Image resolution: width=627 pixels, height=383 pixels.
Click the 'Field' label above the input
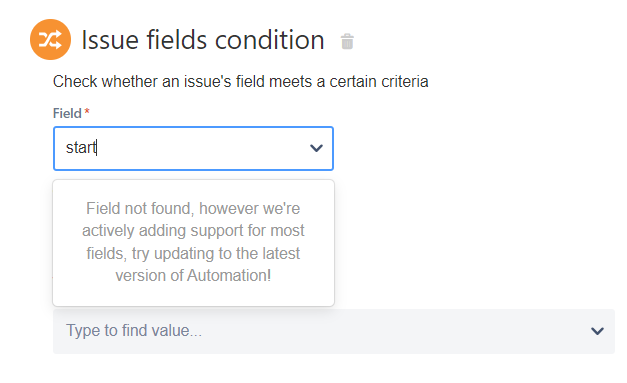[67, 114]
